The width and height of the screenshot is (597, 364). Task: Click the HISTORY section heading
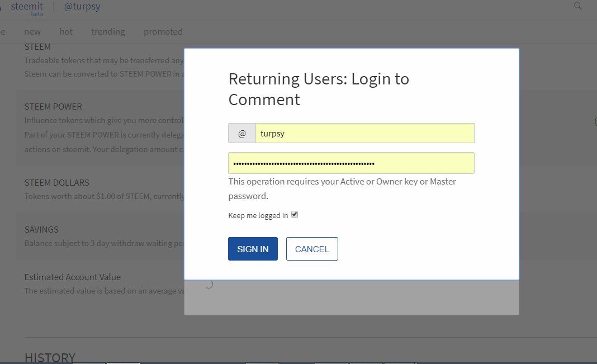coord(50,357)
